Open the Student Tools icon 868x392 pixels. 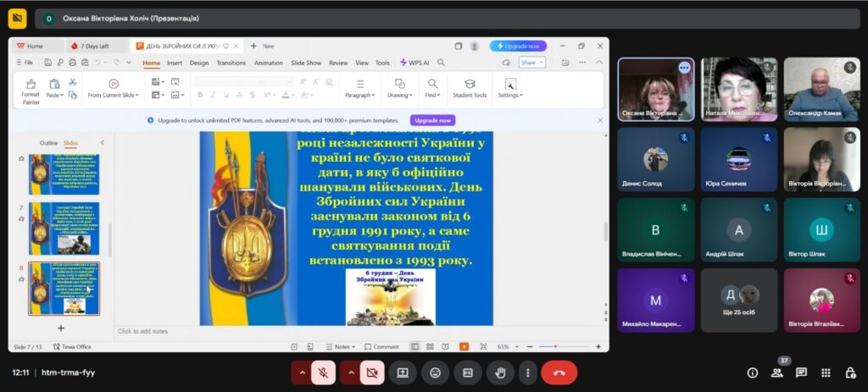coord(470,88)
